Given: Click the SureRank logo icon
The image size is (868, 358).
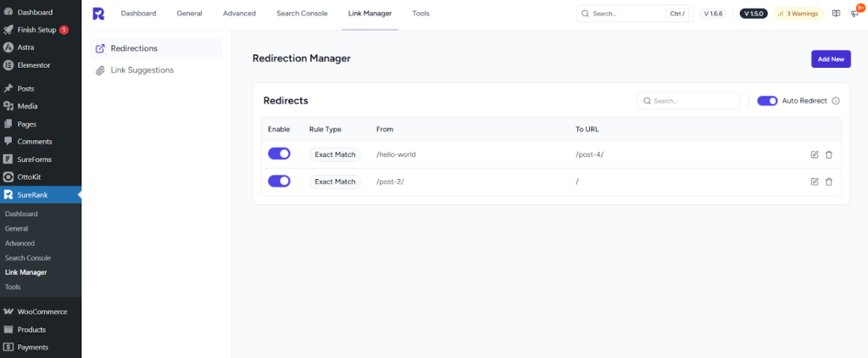Looking at the screenshot, I should point(98,14).
